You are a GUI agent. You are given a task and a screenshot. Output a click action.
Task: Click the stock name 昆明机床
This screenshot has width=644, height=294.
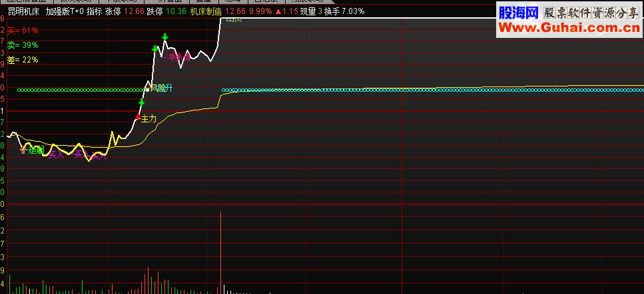[23, 11]
